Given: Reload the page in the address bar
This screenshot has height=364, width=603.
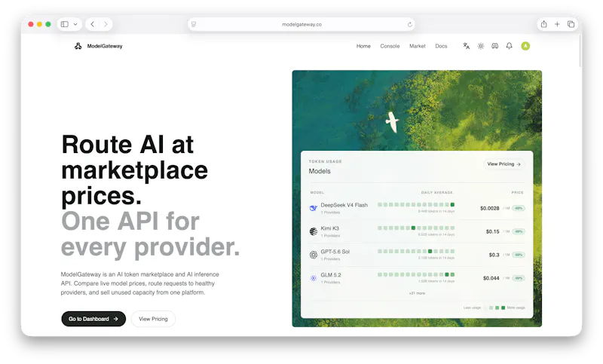Looking at the screenshot, I should (x=409, y=24).
